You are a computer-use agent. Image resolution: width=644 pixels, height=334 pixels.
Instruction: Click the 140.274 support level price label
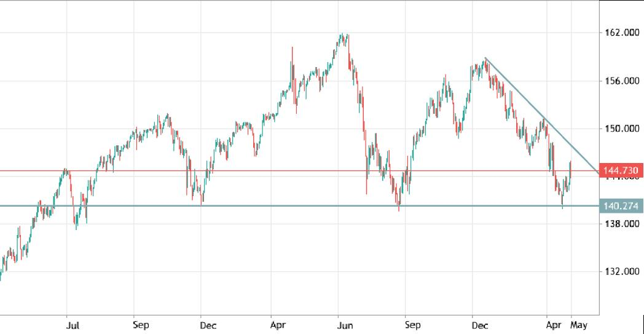620,206
